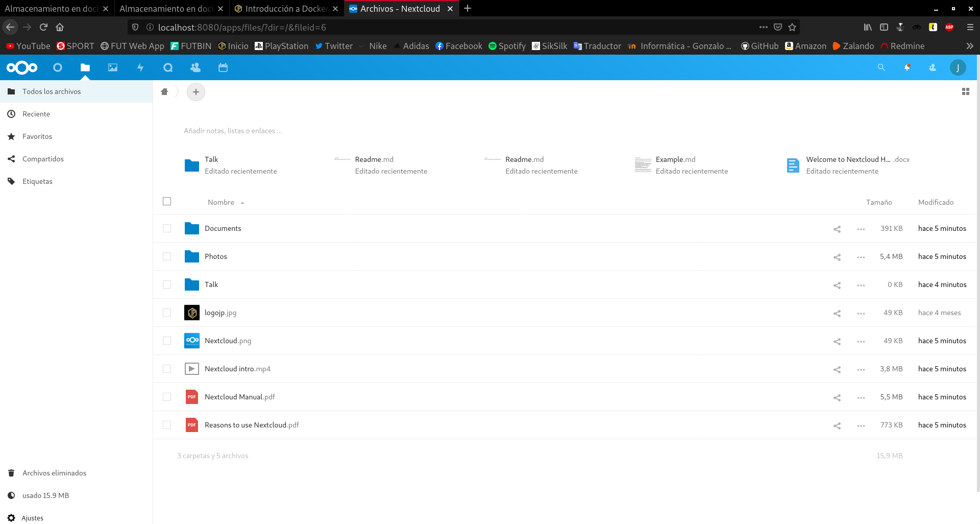Sort files by Tamaño column
The image size is (980, 524).
click(x=879, y=202)
